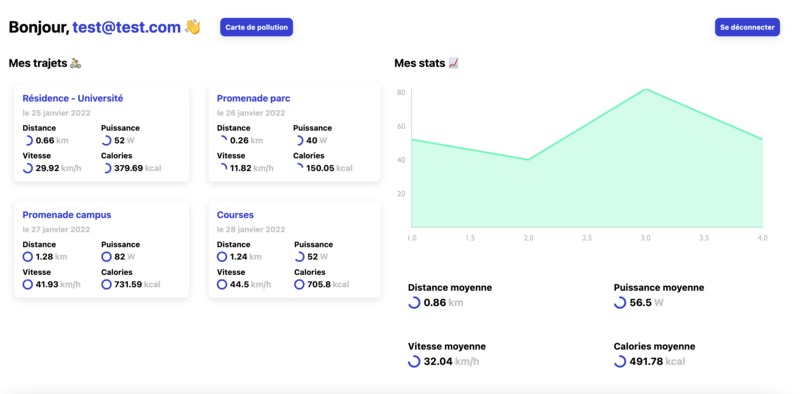Click the Vitesse moyenne label
The height and width of the screenshot is (394, 806).
[447, 346]
